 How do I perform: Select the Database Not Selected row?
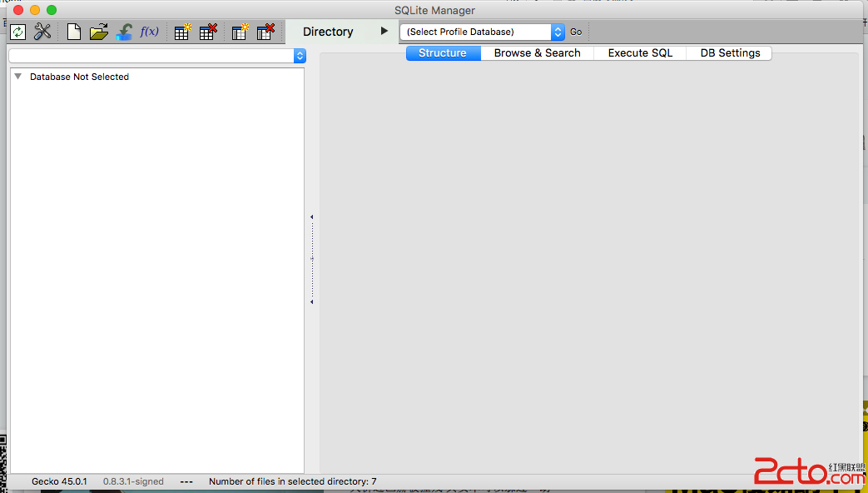(157, 77)
